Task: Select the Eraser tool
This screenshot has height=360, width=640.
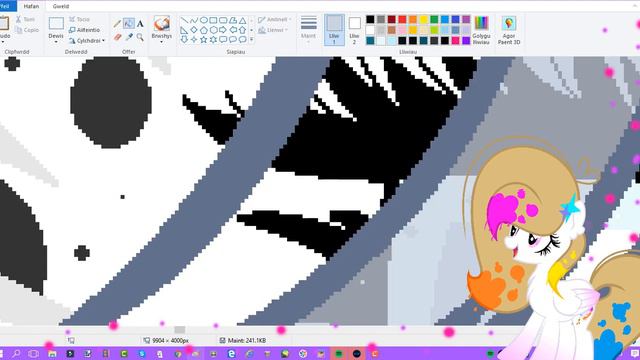Action: pos(118,38)
